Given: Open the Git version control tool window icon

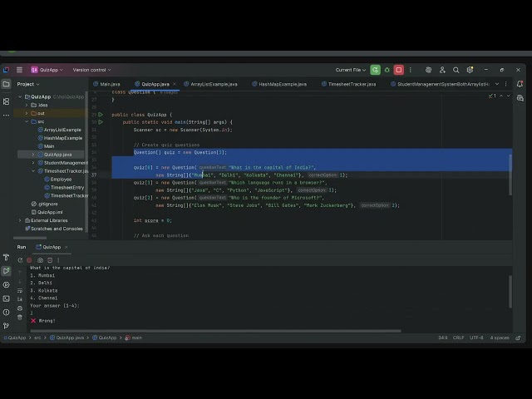Looking at the screenshot, I should click(6, 326).
